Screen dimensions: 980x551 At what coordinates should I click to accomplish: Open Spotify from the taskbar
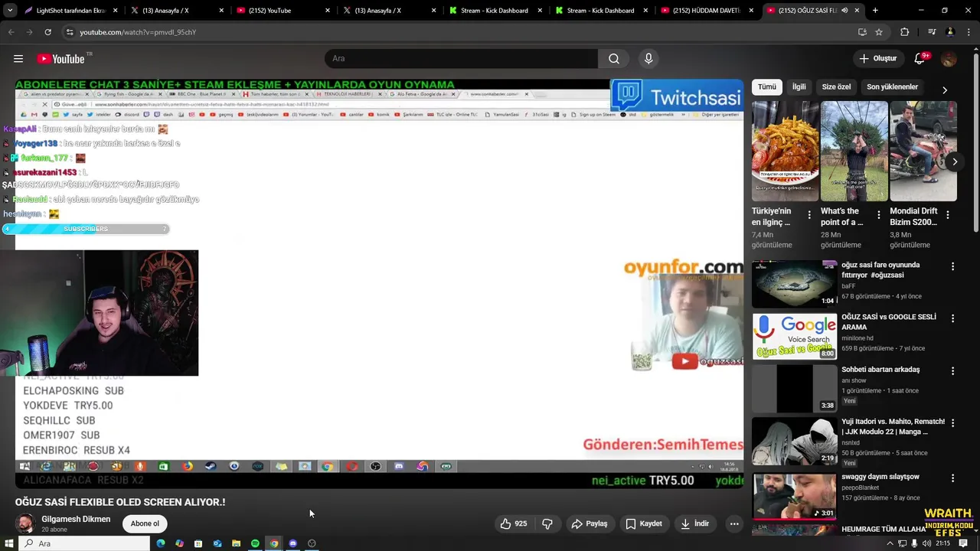coord(255,543)
